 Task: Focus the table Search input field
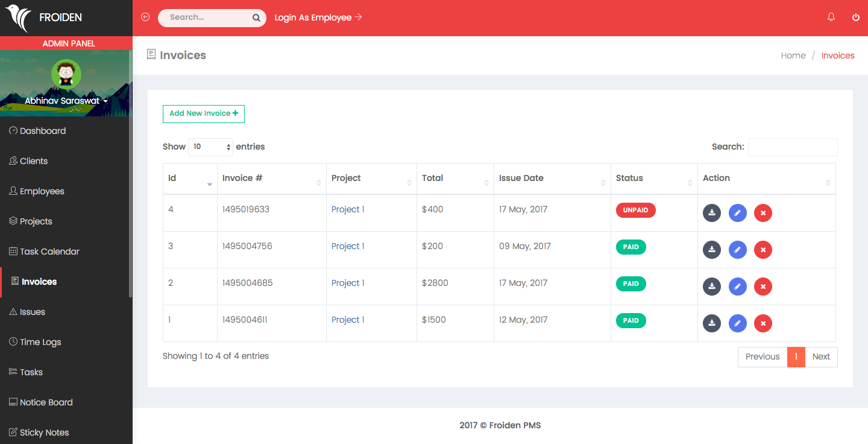tap(792, 147)
